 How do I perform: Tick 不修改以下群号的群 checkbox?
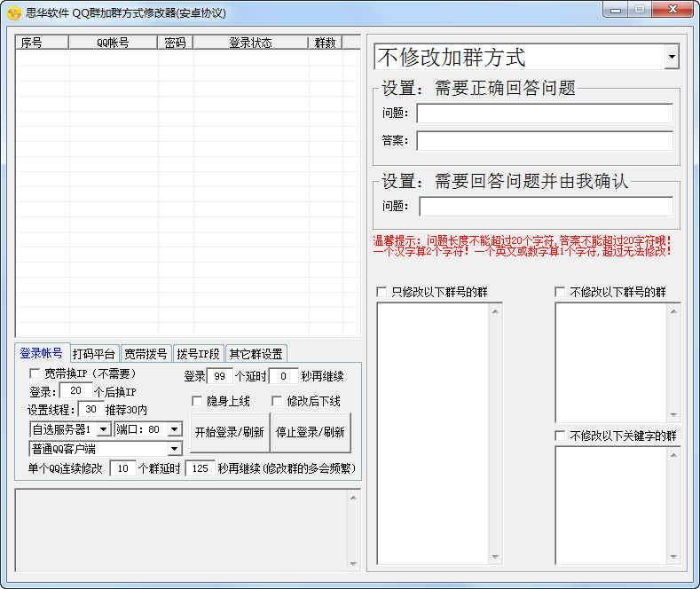coord(560,292)
